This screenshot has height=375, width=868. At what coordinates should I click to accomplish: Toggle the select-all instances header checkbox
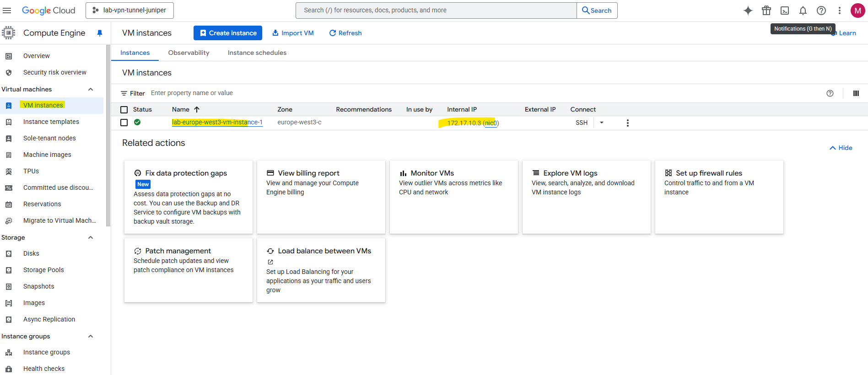[x=124, y=110]
